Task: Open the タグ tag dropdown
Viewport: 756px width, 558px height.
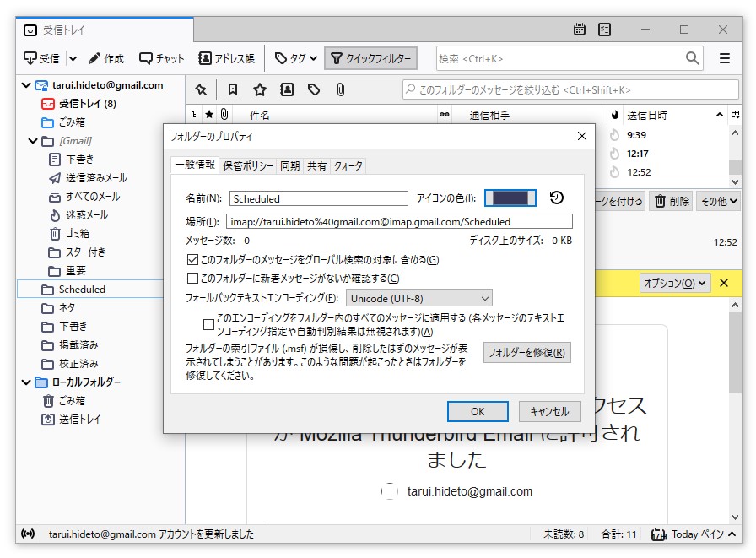Action: (296, 58)
